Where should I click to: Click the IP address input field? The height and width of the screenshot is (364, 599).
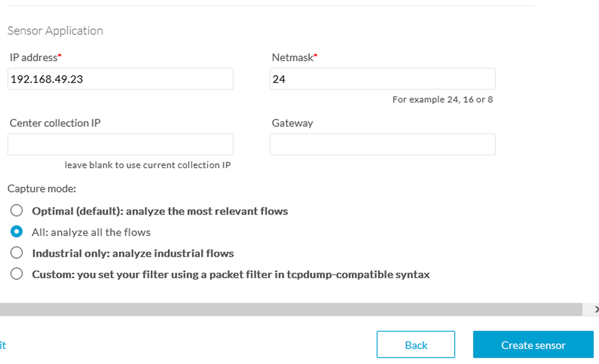coord(120,79)
